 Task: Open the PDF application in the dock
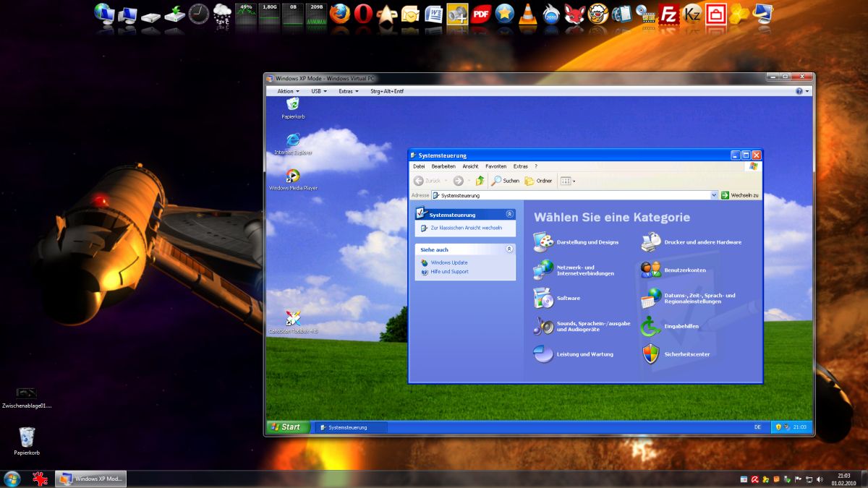tap(481, 13)
